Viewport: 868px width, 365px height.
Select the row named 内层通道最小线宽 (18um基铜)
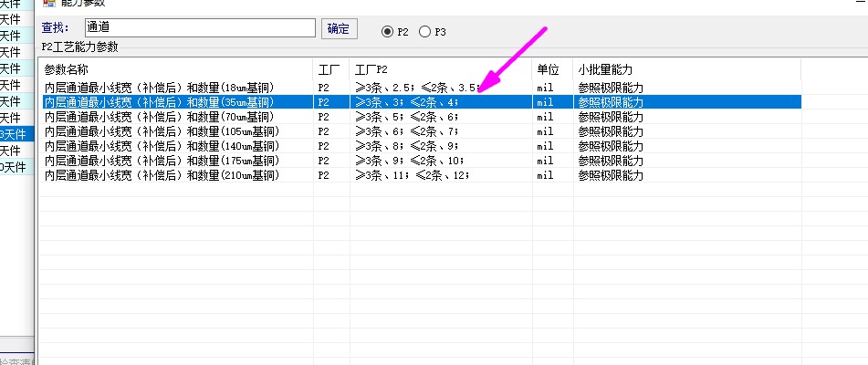[160, 88]
